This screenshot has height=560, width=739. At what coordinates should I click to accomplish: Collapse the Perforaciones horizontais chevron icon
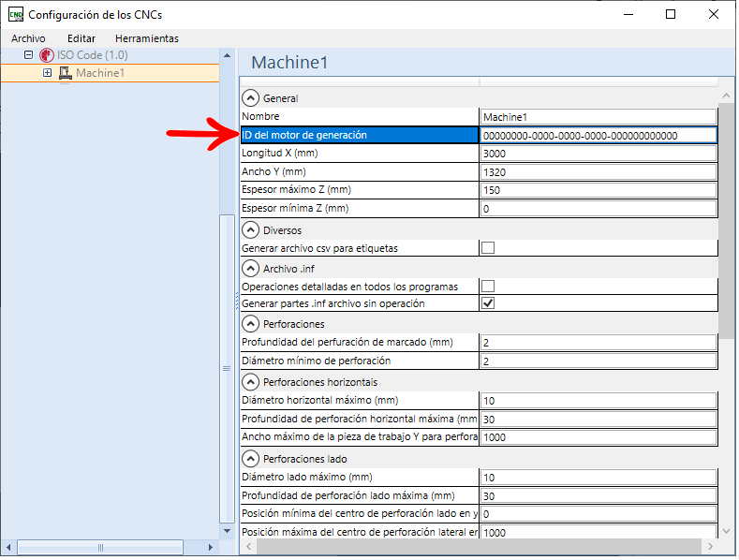250,382
